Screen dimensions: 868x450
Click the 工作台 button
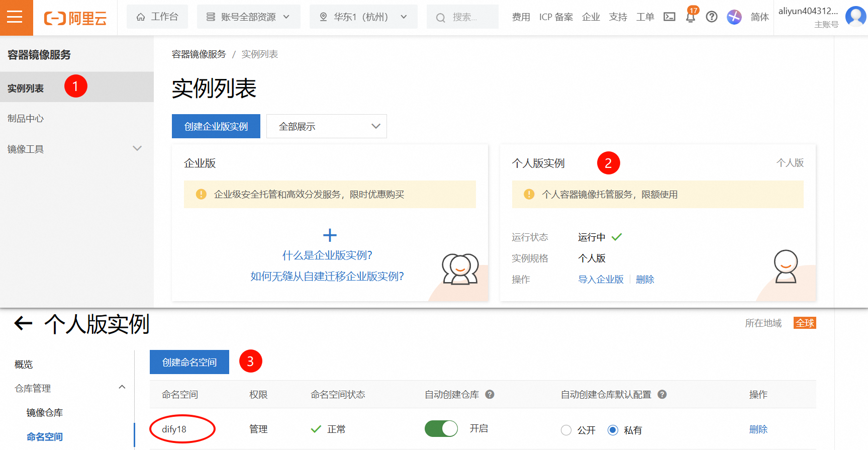click(157, 17)
